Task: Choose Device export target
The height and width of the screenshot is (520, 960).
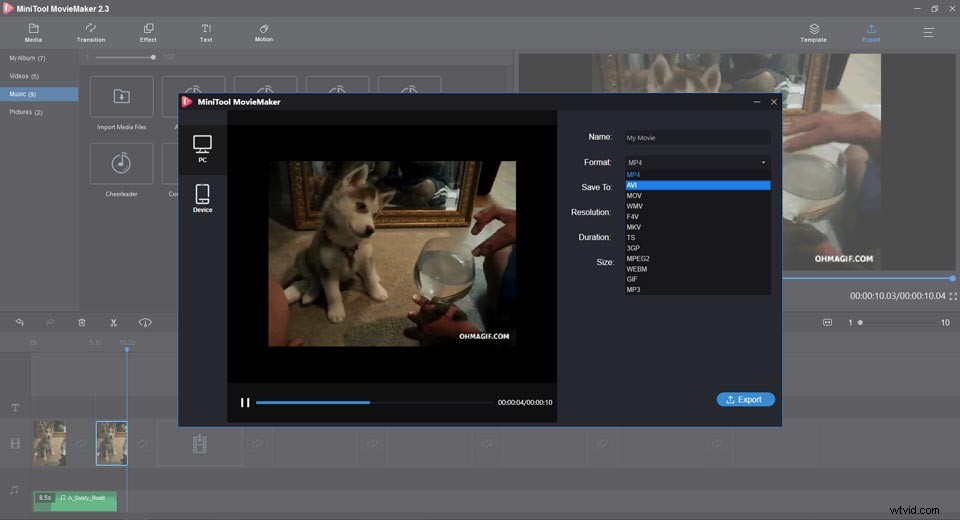Action: [x=202, y=198]
